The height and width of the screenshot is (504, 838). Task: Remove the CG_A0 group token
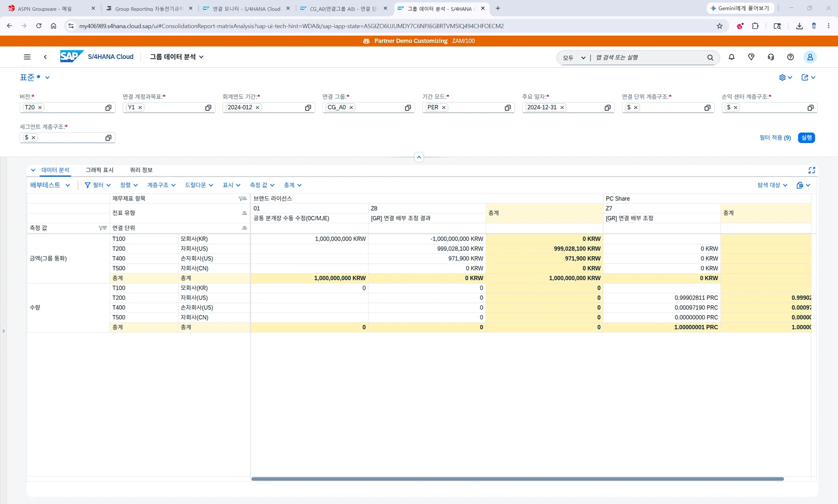(x=351, y=108)
